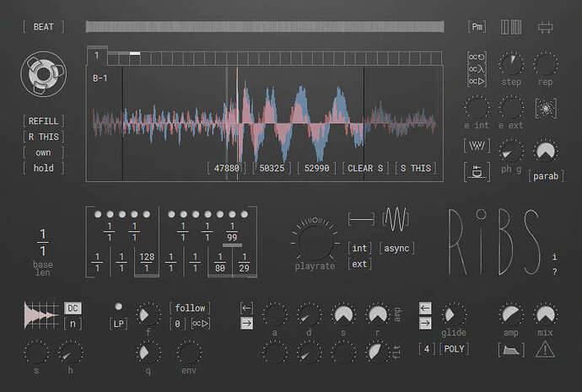Toggle the DC button

click(73, 309)
